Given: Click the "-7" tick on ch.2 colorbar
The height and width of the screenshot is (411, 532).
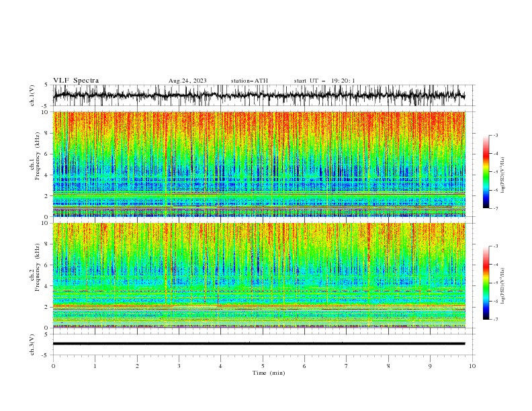Looking at the screenshot, I should click(495, 319).
